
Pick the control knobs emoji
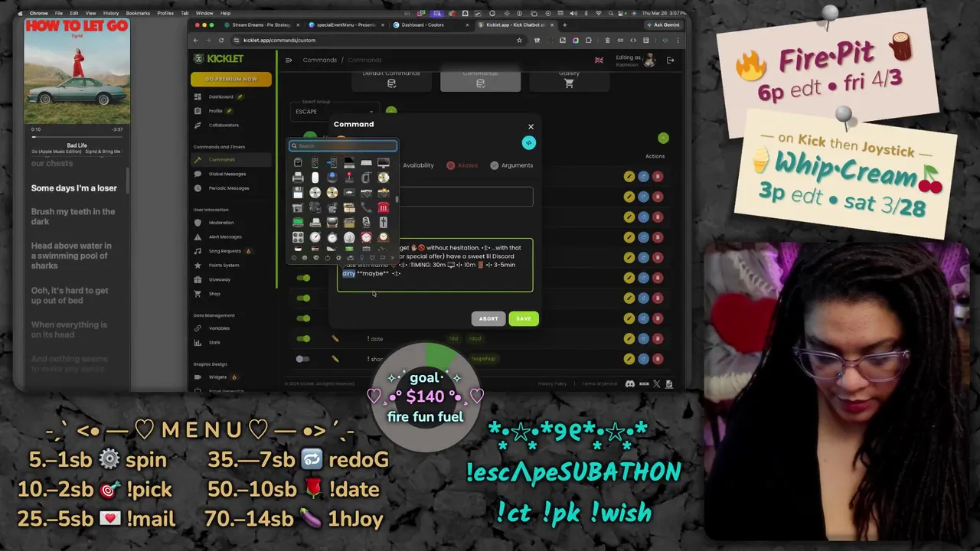coord(298,237)
